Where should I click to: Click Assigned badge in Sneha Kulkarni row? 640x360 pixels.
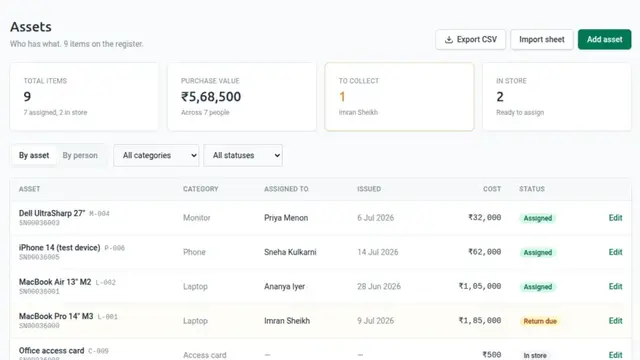(x=538, y=253)
